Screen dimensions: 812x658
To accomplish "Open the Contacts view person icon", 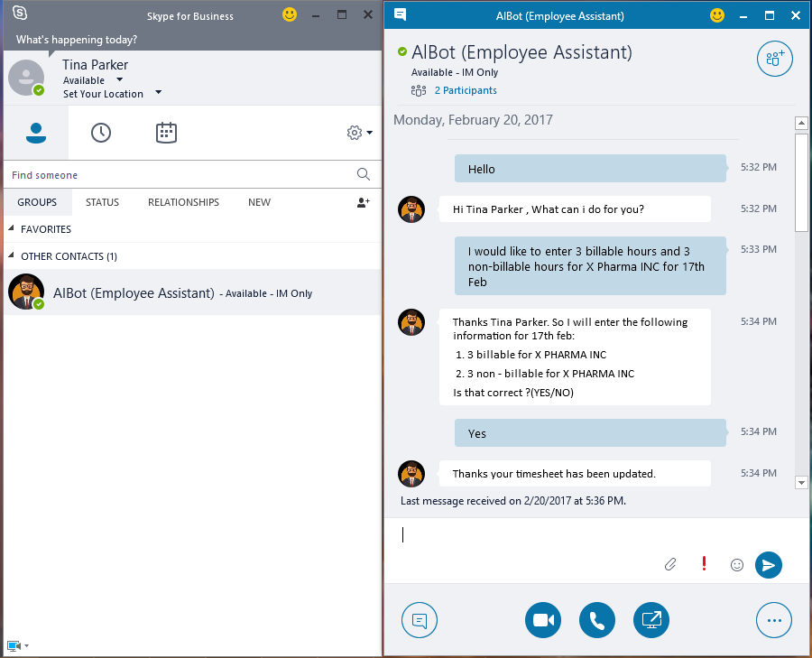I will click(36, 134).
